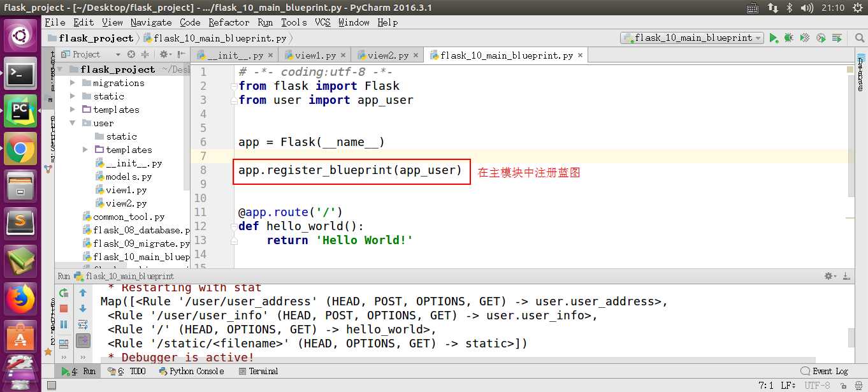This screenshot has height=392, width=868.
Task: Select common_tool.py in project tree
Action: coord(124,217)
